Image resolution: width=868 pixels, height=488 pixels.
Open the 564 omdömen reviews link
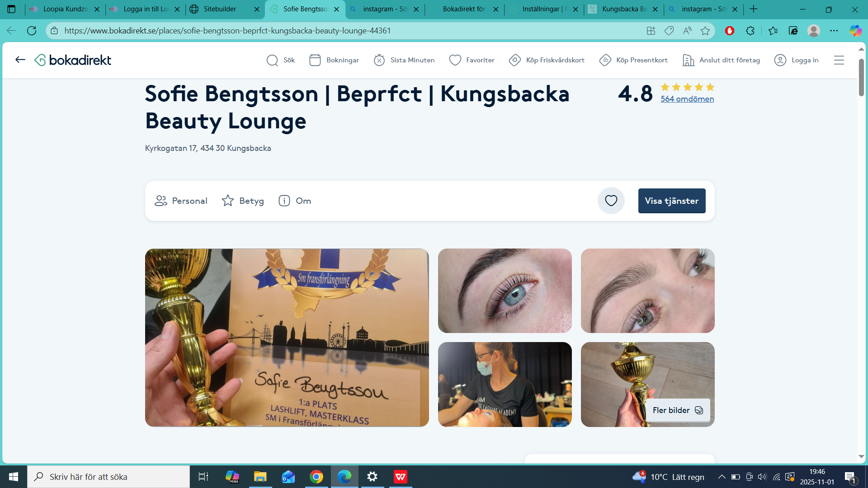[687, 99]
